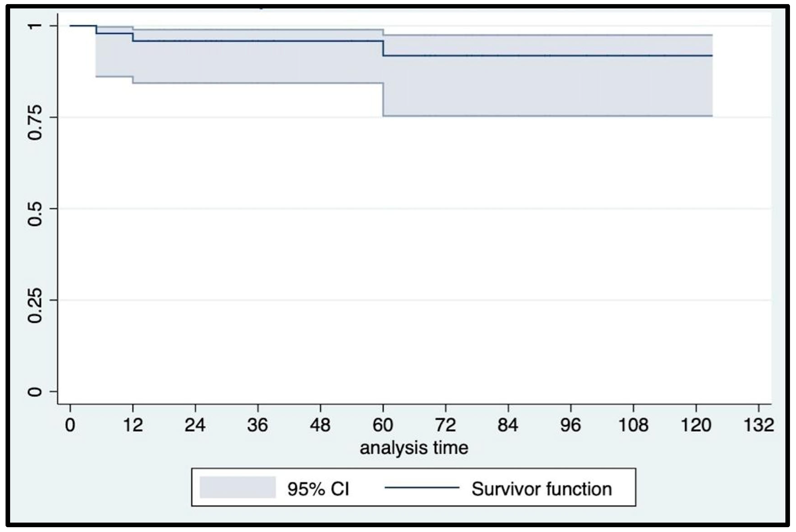The width and height of the screenshot is (796, 532).
Task: Select the x-axis tick label 24
Action: click(195, 425)
